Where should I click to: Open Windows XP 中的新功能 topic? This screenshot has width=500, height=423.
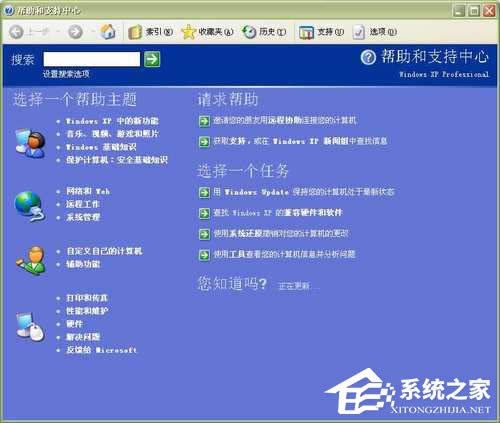(112, 121)
